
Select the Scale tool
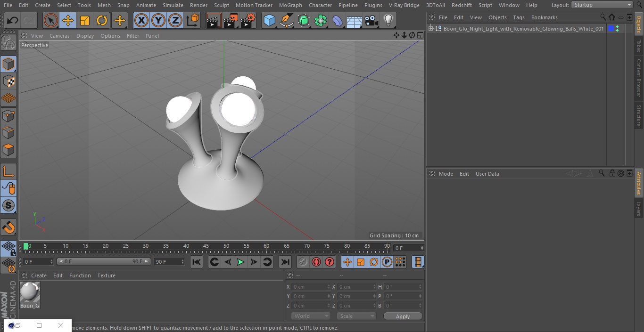85,21
